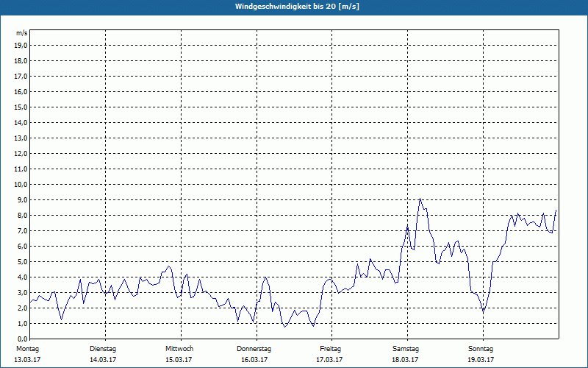
Task: Click the 17.03.17 date label
Action: pyautogui.click(x=329, y=360)
